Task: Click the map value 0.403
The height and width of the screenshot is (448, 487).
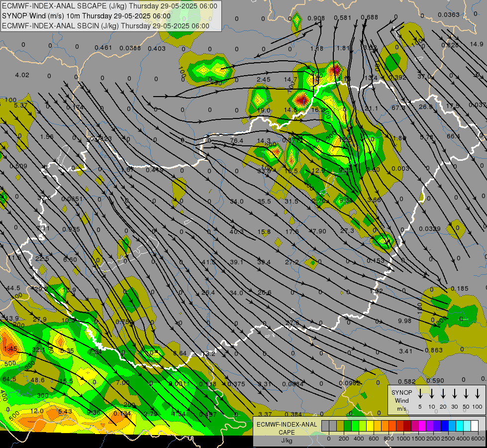Action: (x=157, y=48)
